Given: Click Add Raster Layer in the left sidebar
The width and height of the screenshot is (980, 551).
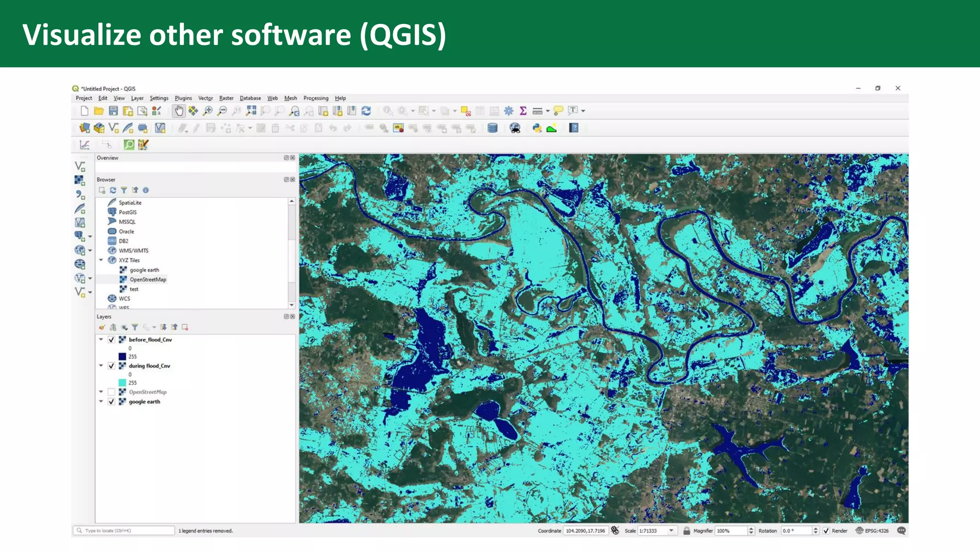Looking at the screenshot, I should (79, 180).
